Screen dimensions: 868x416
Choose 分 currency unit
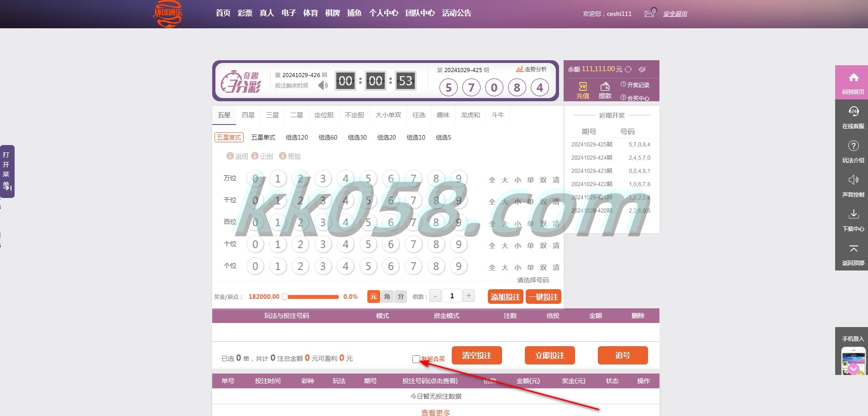(401, 296)
